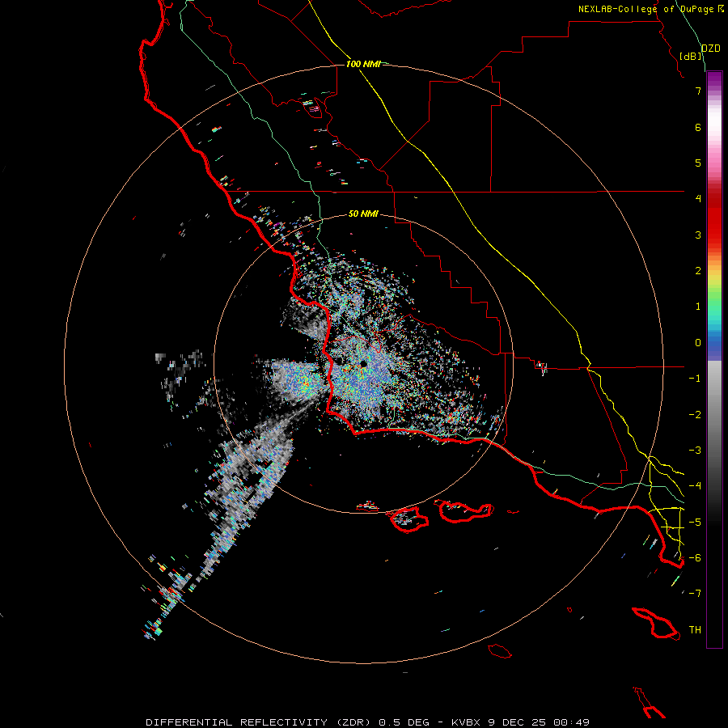
Task: Click the 6 value on the color scale
Action: click(698, 127)
